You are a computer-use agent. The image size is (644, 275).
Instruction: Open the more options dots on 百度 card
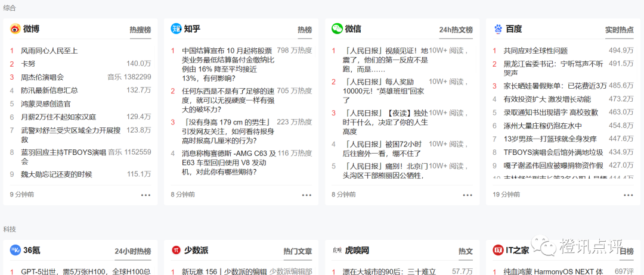[x=629, y=195]
